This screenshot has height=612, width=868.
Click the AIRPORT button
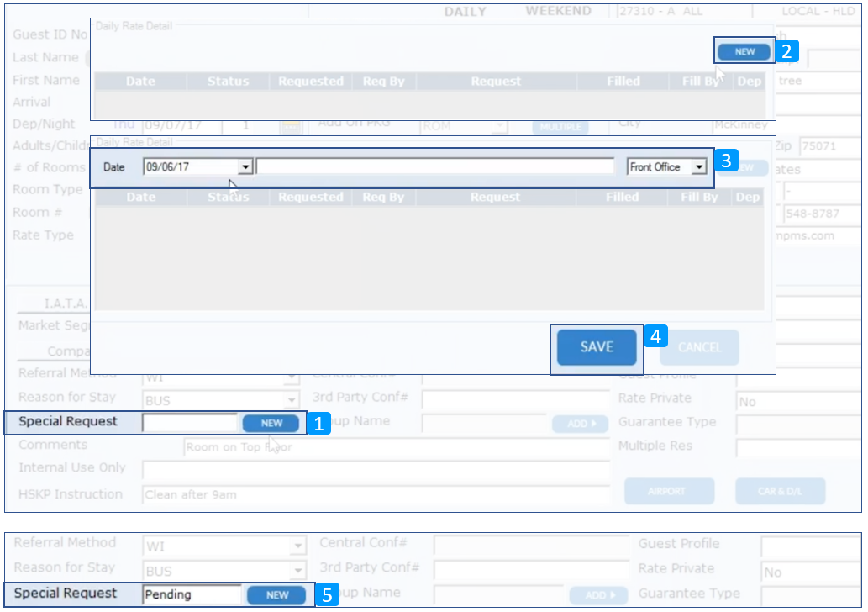pos(669,491)
